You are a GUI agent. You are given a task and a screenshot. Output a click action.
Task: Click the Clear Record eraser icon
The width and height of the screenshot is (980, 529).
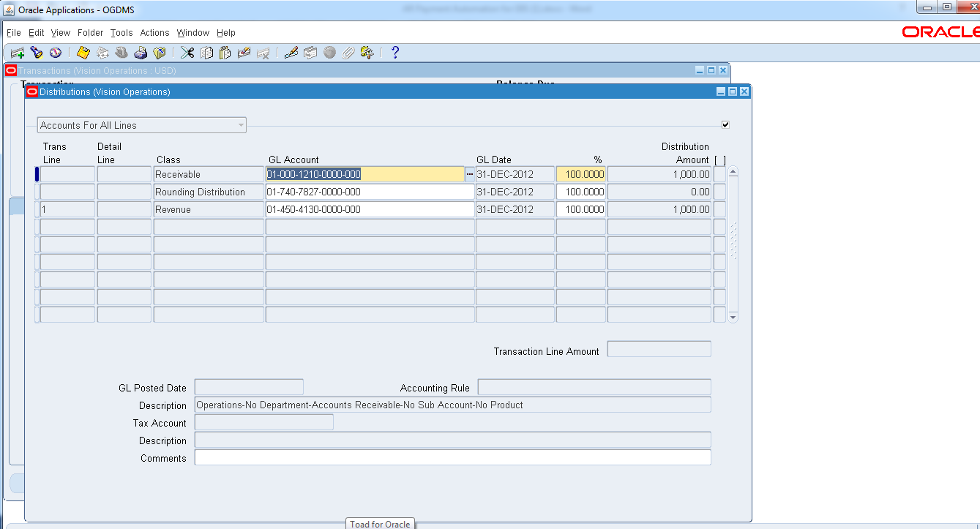244,53
